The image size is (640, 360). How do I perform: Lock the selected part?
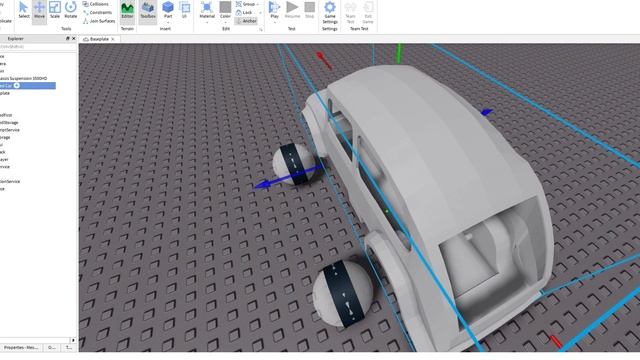click(x=244, y=13)
